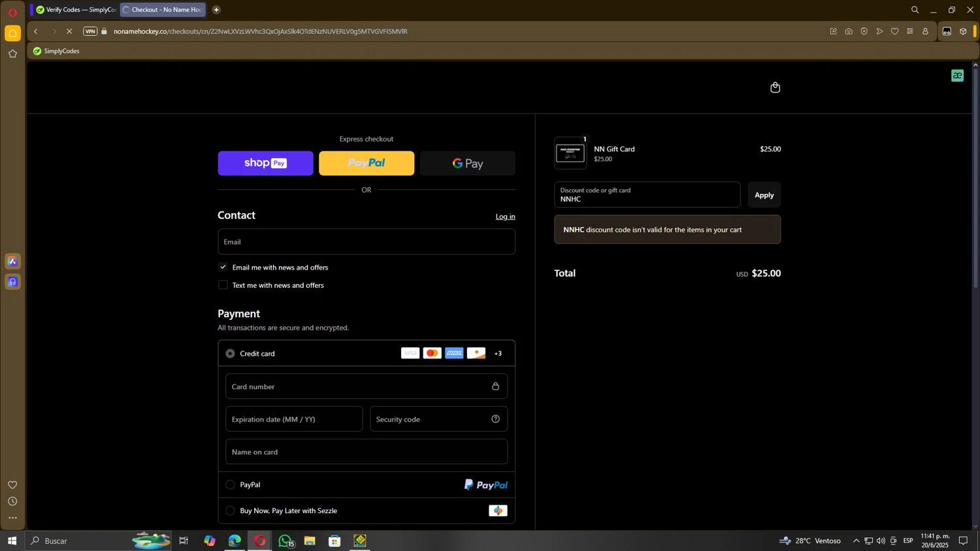The height and width of the screenshot is (551, 980).
Task: Enable Text me with news and offers
Action: pyautogui.click(x=223, y=285)
